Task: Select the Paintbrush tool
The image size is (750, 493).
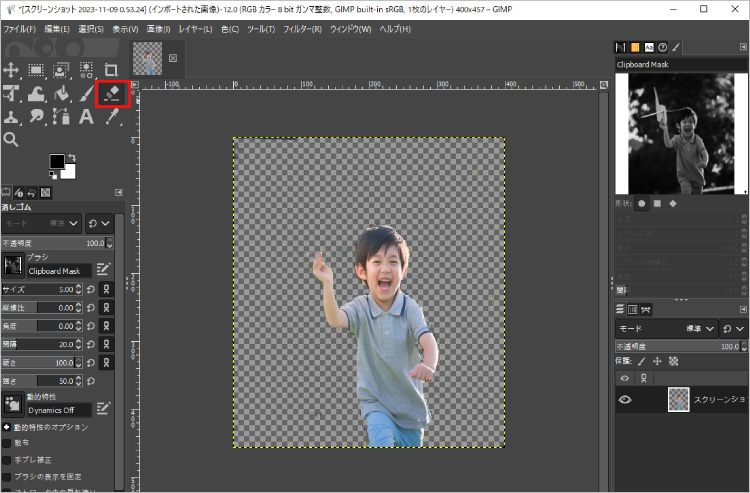Action: click(86, 94)
